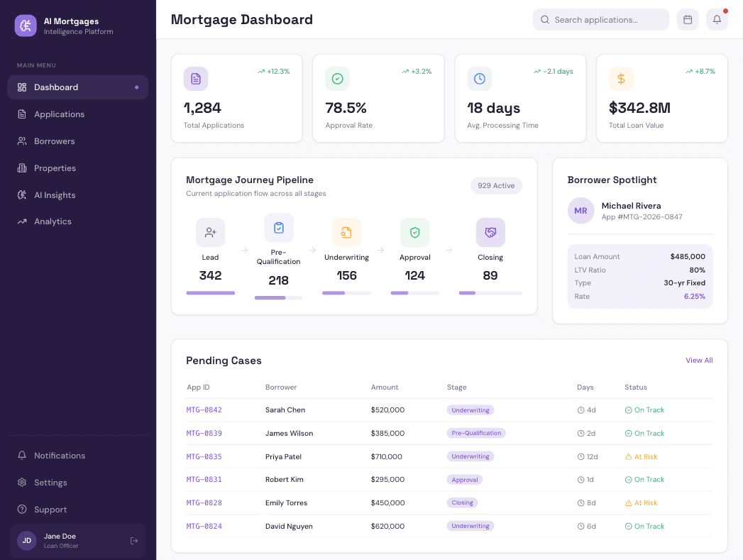The height and width of the screenshot is (560, 743).
Task: Click borrower name Sarah Chen
Action: (285, 410)
